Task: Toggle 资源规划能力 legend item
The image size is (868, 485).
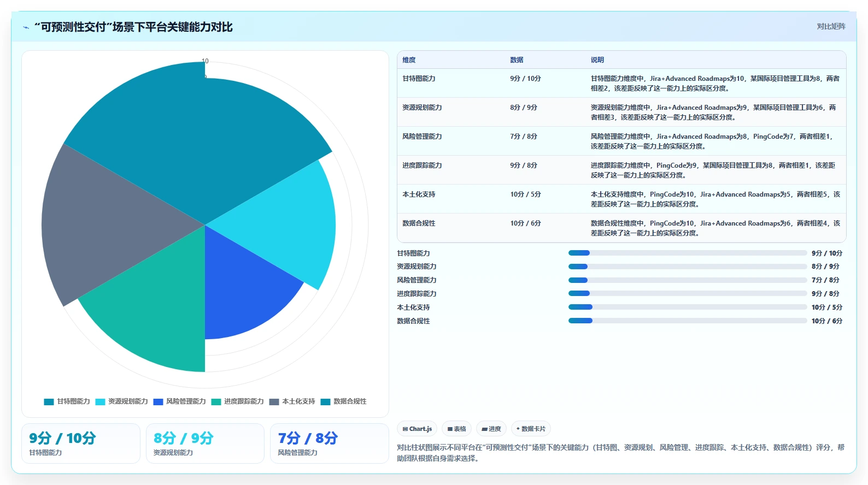Action: pyautogui.click(x=121, y=401)
